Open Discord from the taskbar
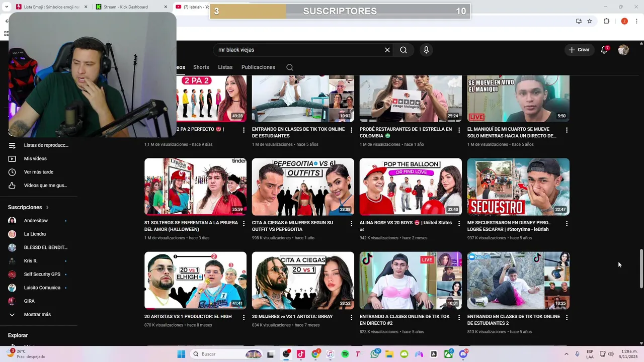644x362 pixels. (463, 354)
